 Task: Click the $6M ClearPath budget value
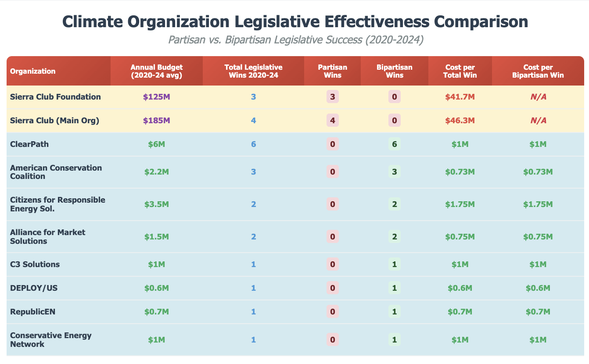[x=157, y=144]
